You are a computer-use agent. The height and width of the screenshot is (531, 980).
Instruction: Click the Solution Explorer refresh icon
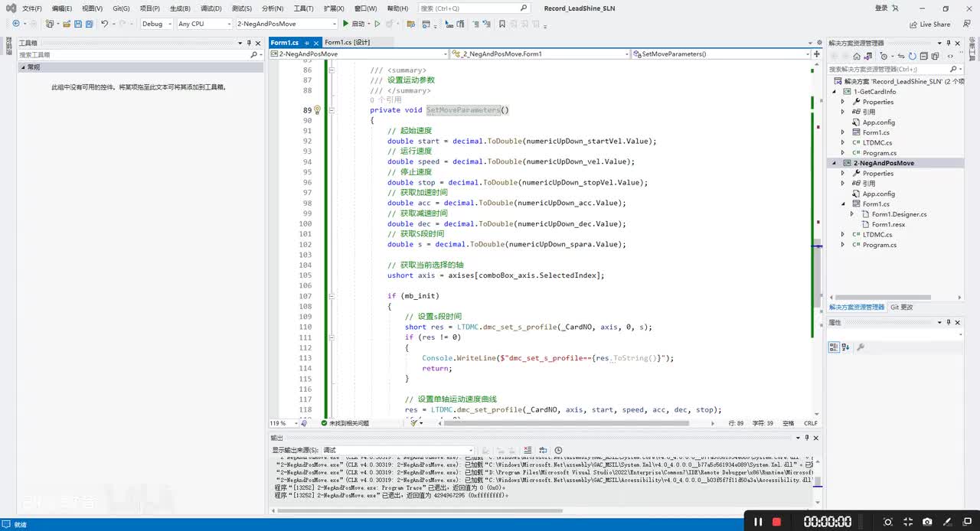click(x=912, y=56)
